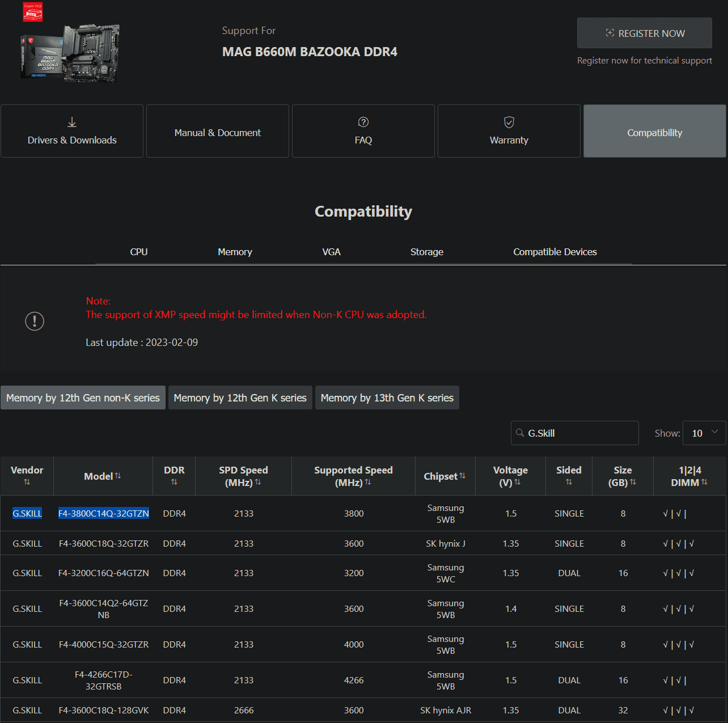This screenshot has width=728, height=723.
Task: Switch to Storage compatibility tab
Action: [427, 252]
